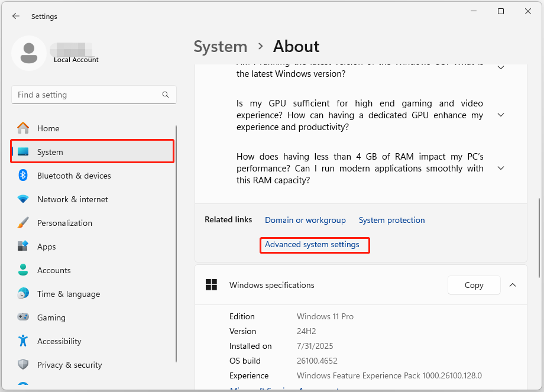The image size is (544, 392).
Task: Maximize the Settings window
Action: (501, 11)
